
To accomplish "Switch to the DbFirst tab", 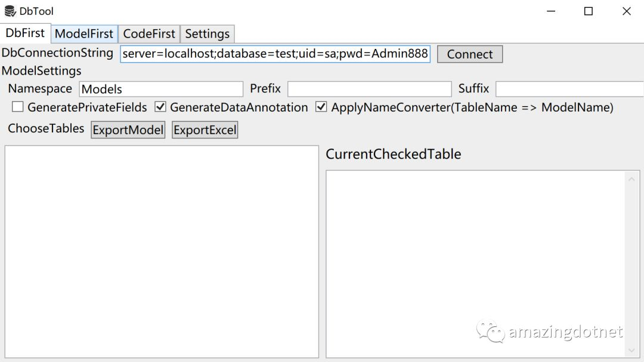I will [x=25, y=33].
